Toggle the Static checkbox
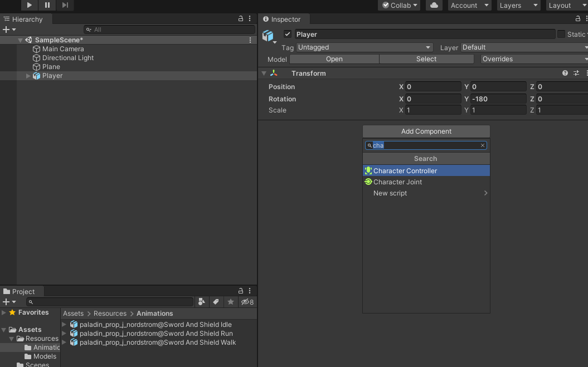Viewport: 588px width, 367px height. pos(561,34)
